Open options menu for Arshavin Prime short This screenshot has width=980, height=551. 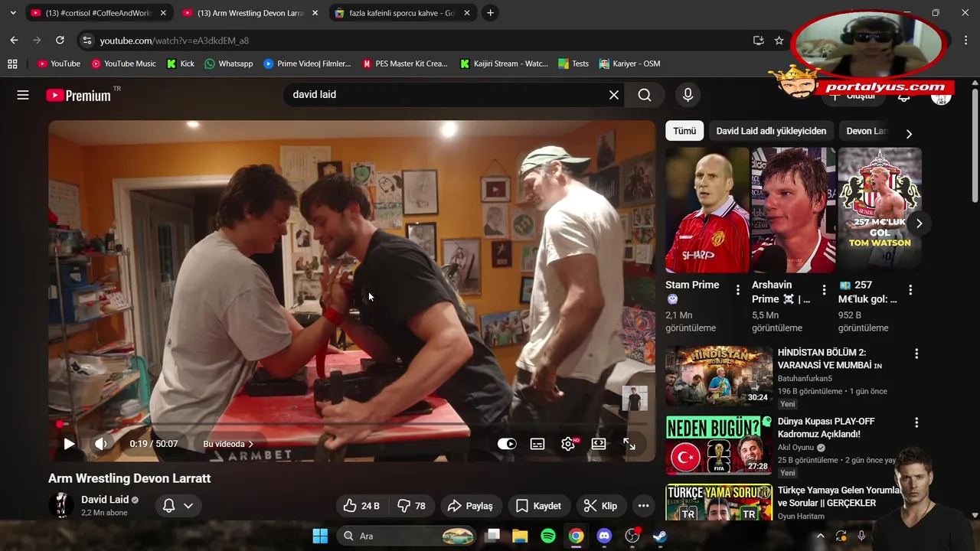[824, 290]
